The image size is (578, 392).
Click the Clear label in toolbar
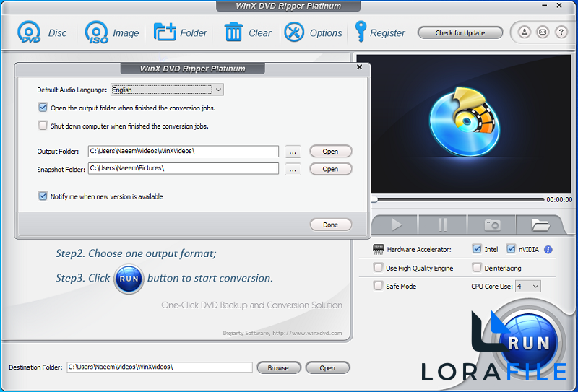(260, 32)
